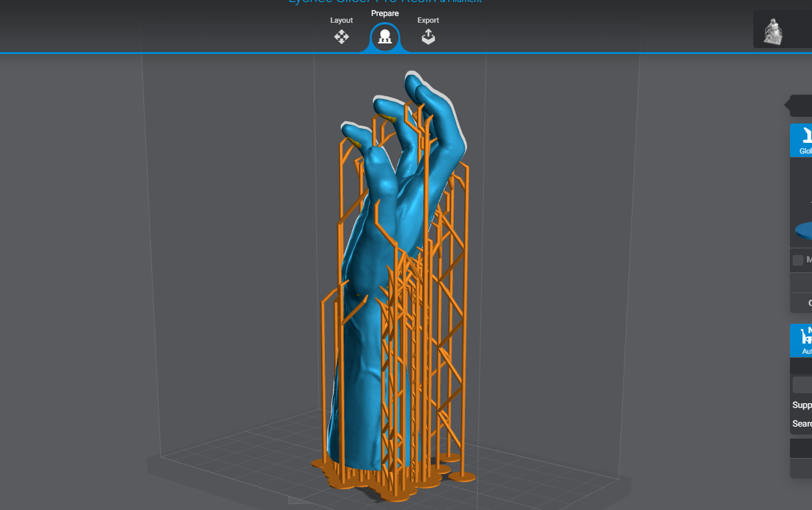Screen dimensions: 812x510
Task: Click the Layout move-arrows icon
Action: click(x=342, y=38)
